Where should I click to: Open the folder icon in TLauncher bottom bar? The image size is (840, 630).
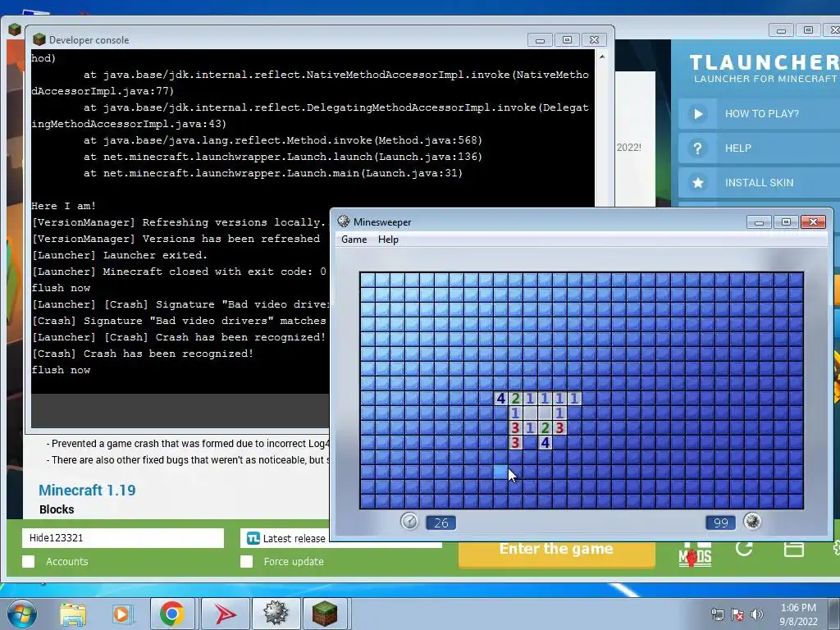click(x=793, y=549)
